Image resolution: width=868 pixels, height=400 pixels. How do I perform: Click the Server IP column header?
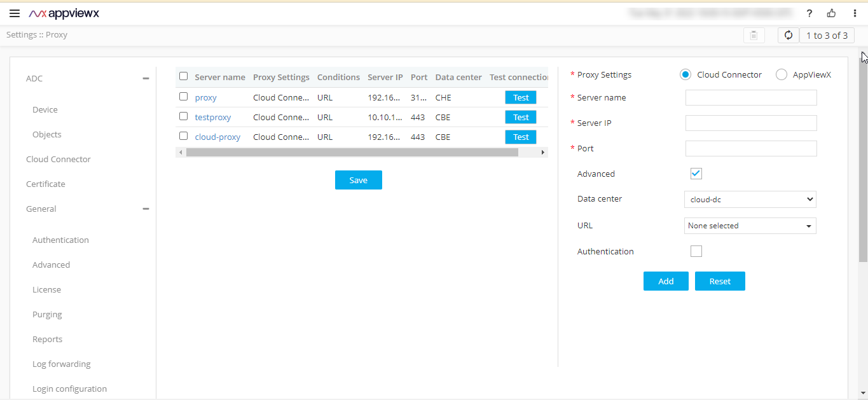click(385, 77)
